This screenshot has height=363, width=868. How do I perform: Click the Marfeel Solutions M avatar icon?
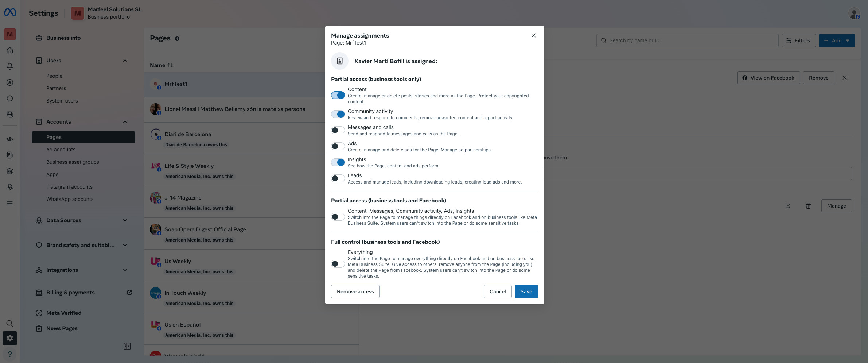pyautogui.click(x=10, y=34)
